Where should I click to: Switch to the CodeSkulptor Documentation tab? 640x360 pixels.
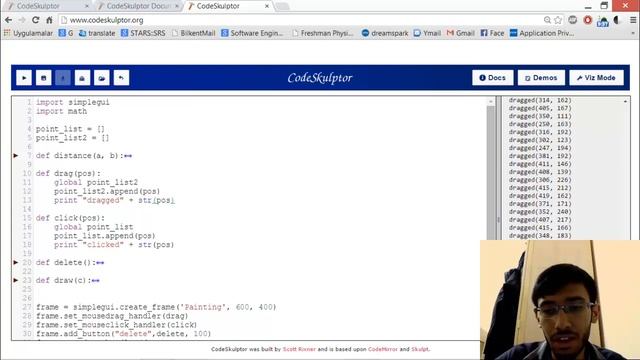click(137, 6)
